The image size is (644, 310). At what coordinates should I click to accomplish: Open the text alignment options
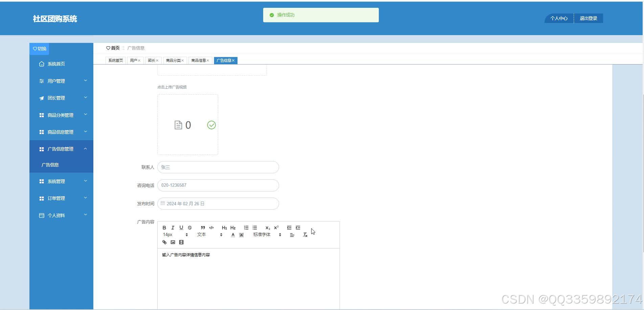coord(292,235)
